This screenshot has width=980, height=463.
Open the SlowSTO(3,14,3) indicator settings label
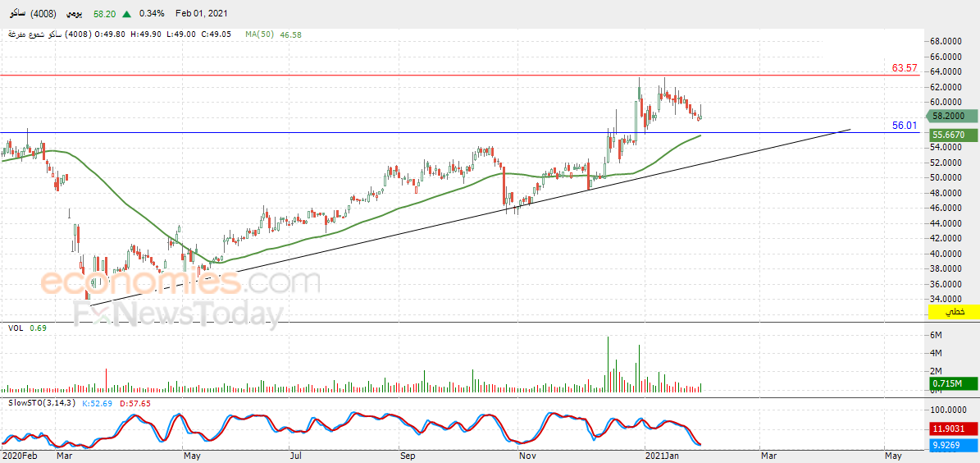(43, 403)
